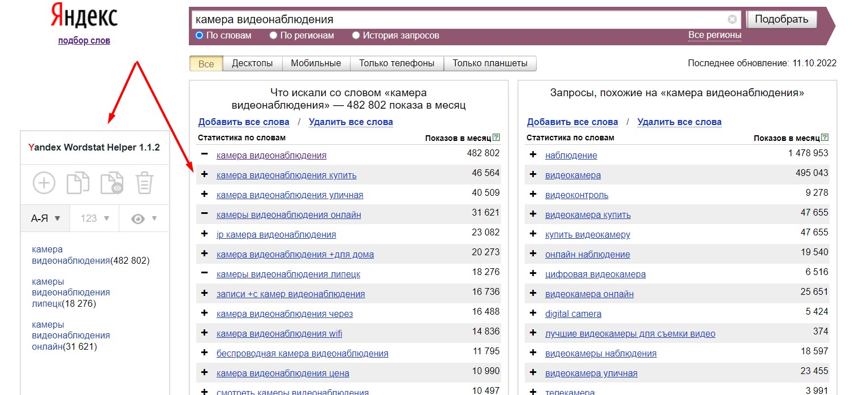Click Добавить все слова in the left block

(244, 122)
